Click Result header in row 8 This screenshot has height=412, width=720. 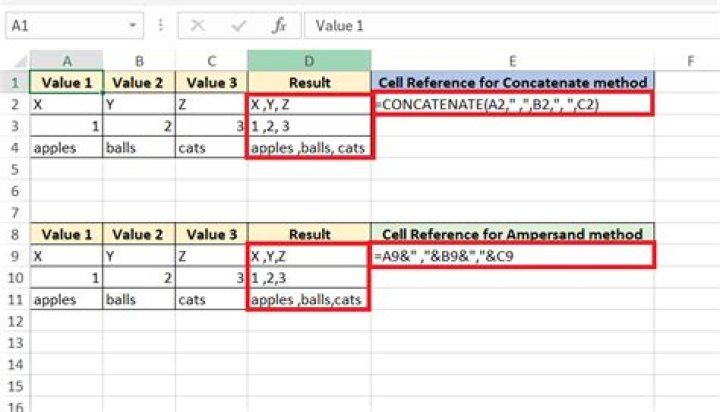(309, 234)
